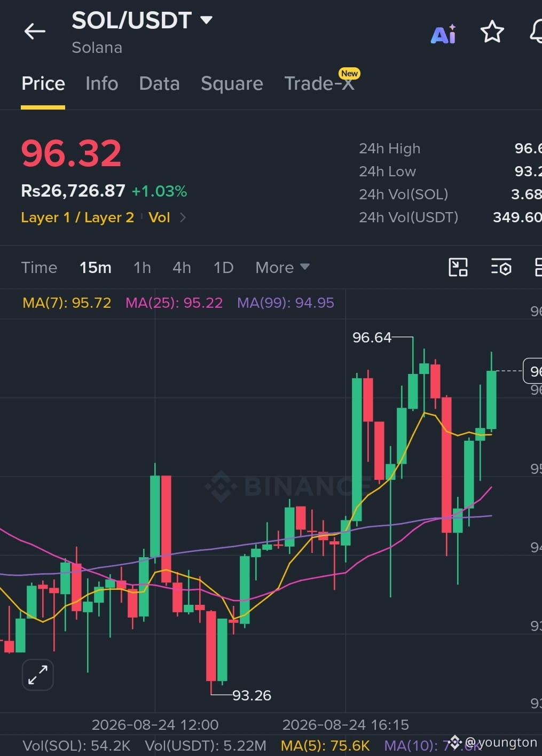542x756 pixels.
Task: Tap the MA(25): 95.22 indicator label
Action: (174, 303)
